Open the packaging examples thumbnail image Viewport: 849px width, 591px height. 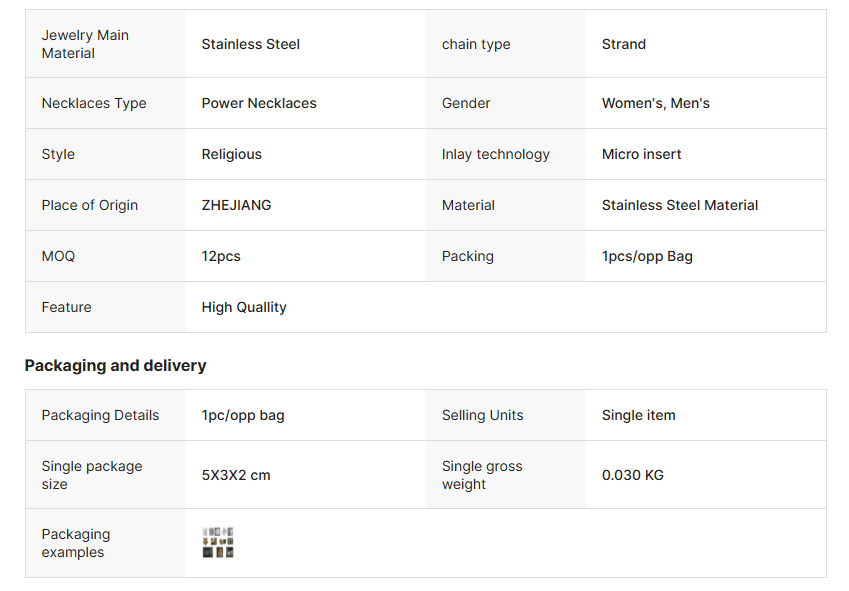(218, 543)
